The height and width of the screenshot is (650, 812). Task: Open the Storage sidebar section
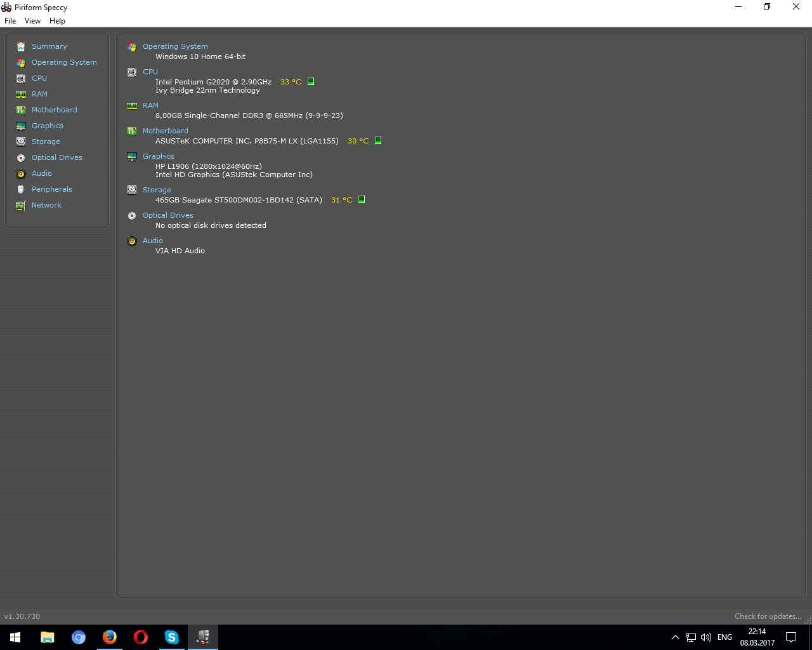coord(46,142)
